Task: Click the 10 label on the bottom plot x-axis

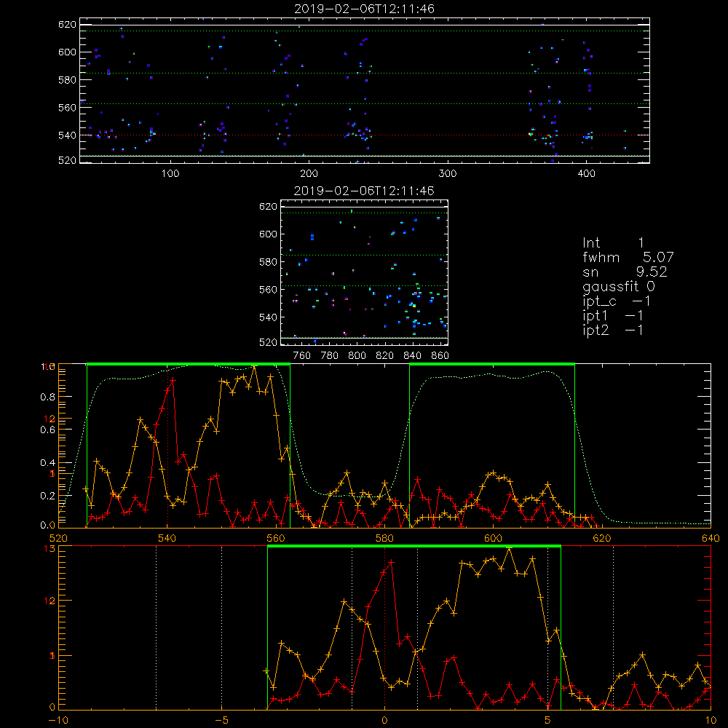Action: (711, 721)
